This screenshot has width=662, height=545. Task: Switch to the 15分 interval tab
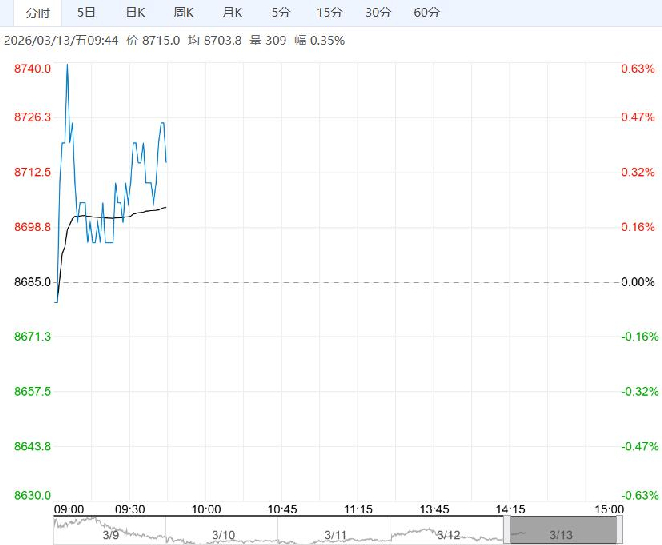(x=329, y=13)
